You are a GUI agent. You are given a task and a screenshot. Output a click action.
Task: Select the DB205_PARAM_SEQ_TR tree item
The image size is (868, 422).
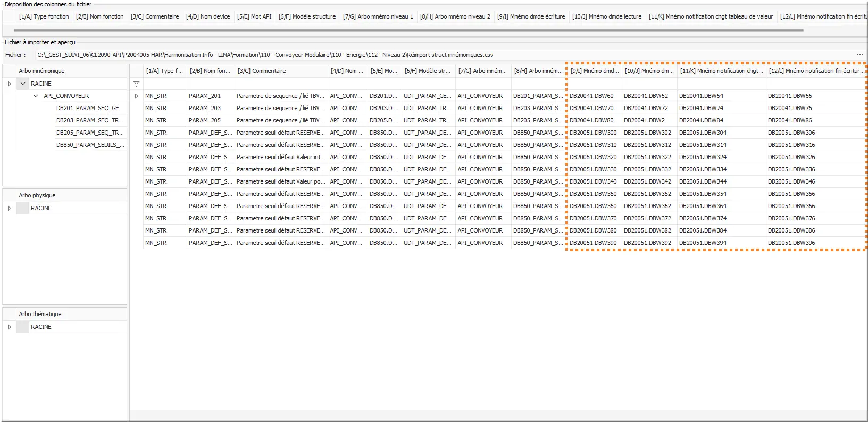(x=89, y=133)
